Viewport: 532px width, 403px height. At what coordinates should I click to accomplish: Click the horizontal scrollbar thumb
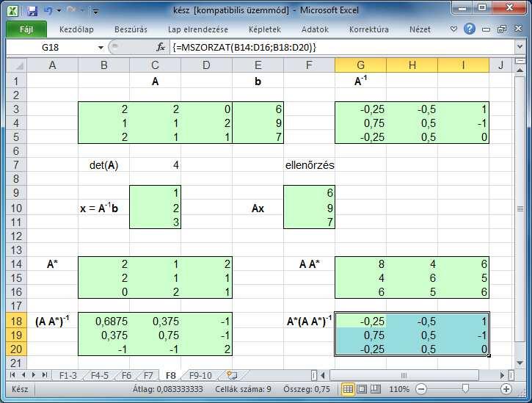(404, 375)
